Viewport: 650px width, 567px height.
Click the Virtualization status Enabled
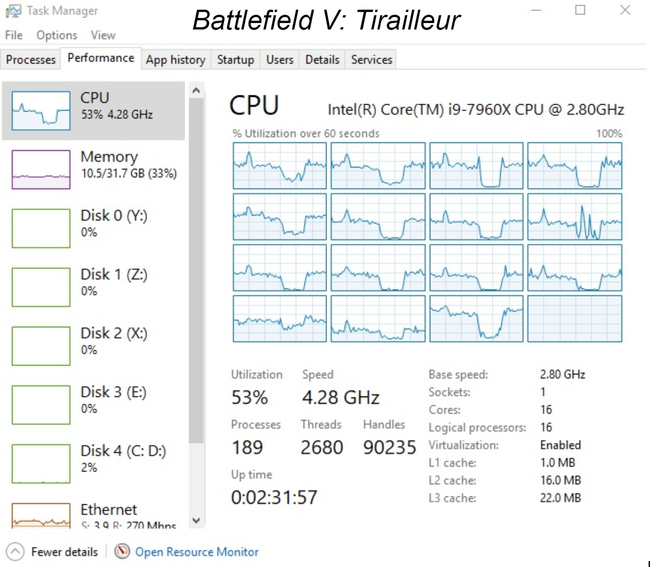pos(560,445)
